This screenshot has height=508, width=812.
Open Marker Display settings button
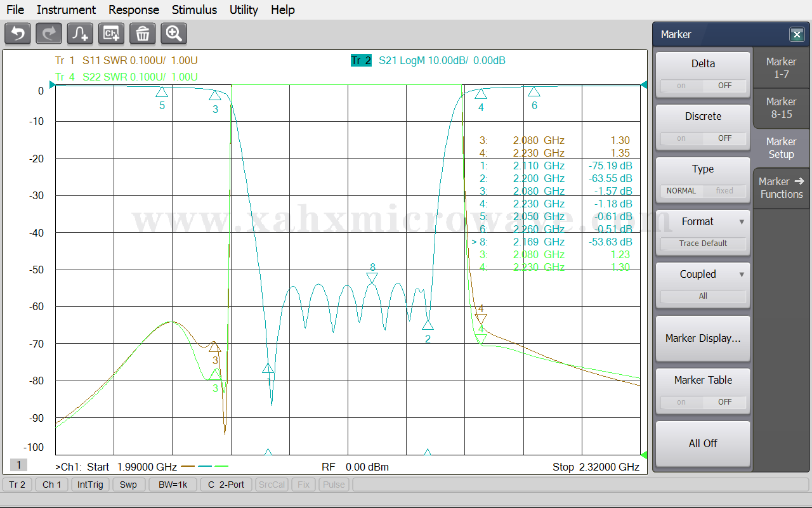703,339
